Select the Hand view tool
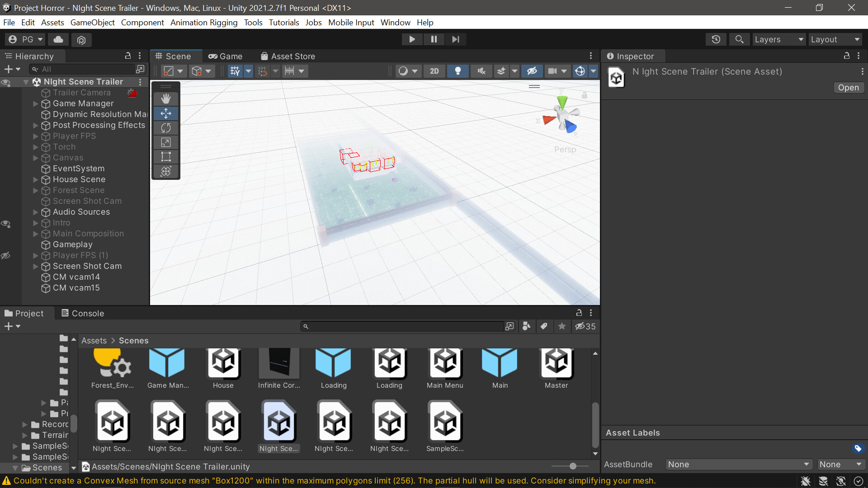The height and width of the screenshot is (488, 868). [x=166, y=99]
